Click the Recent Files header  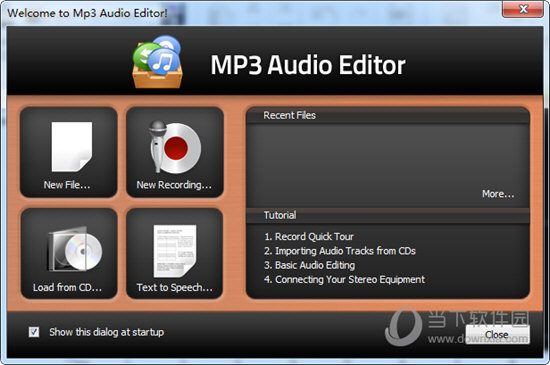click(x=289, y=115)
